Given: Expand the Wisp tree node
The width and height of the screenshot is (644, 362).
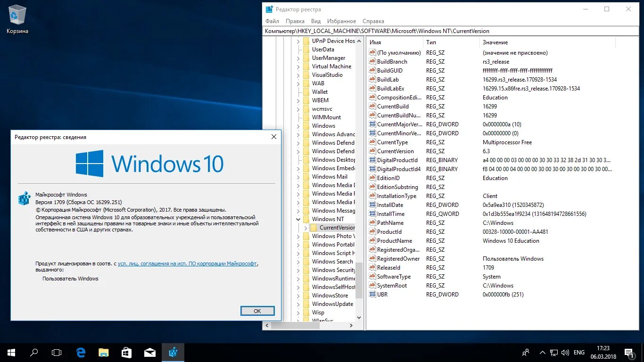Looking at the screenshot, I should pyautogui.click(x=298, y=313).
